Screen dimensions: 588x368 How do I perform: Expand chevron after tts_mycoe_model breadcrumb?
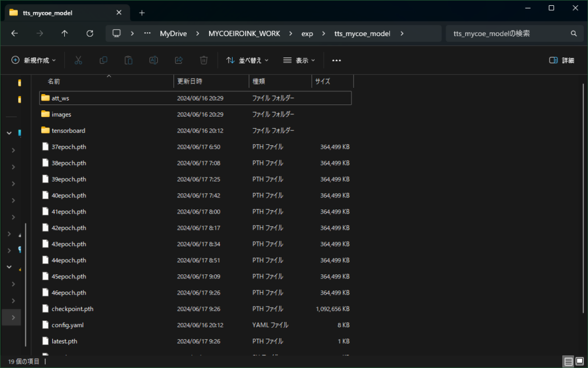402,33
